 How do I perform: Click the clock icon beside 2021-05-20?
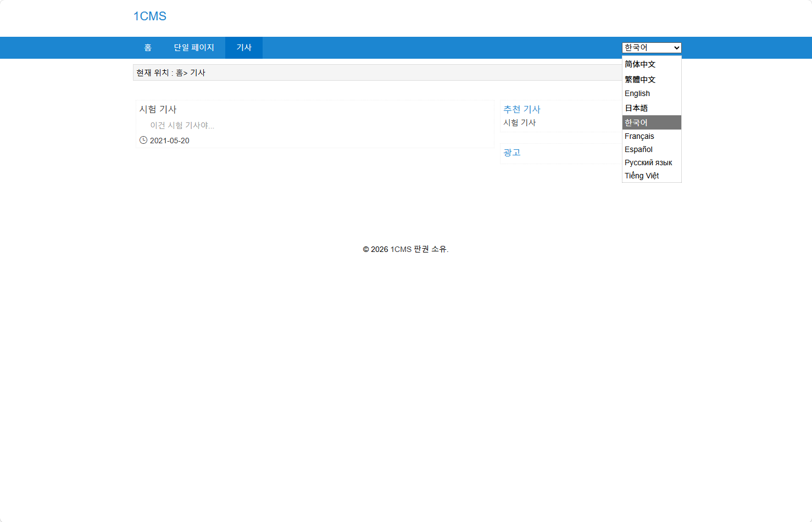pyautogui.click(x=143, y=140)
